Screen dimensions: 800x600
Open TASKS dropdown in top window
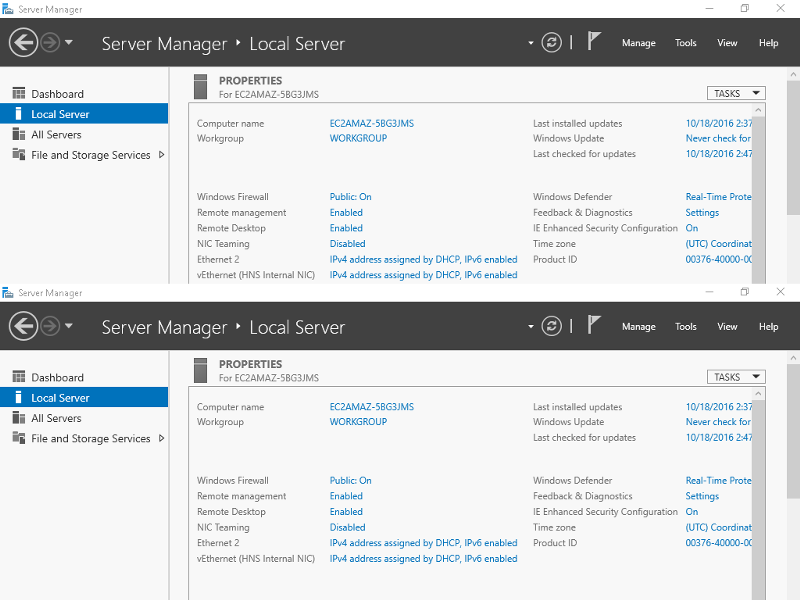click(736, 93)
